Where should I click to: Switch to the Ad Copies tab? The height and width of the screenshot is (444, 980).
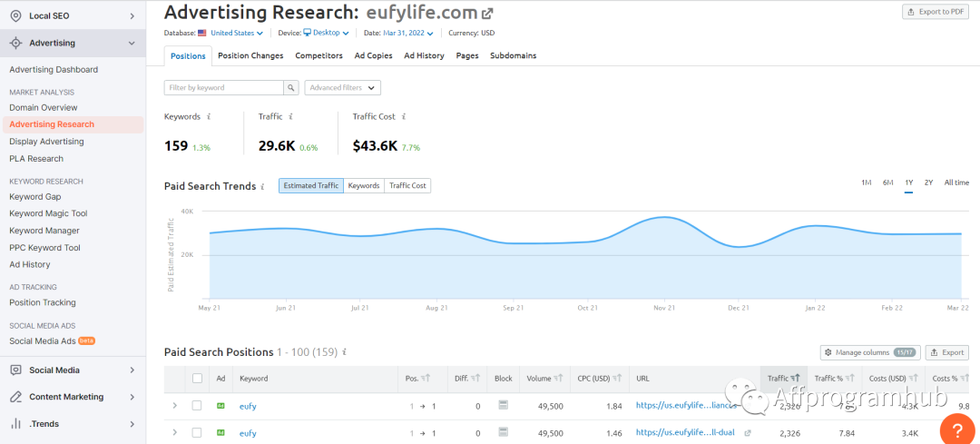pyautogui.click(x=373, y=55)
